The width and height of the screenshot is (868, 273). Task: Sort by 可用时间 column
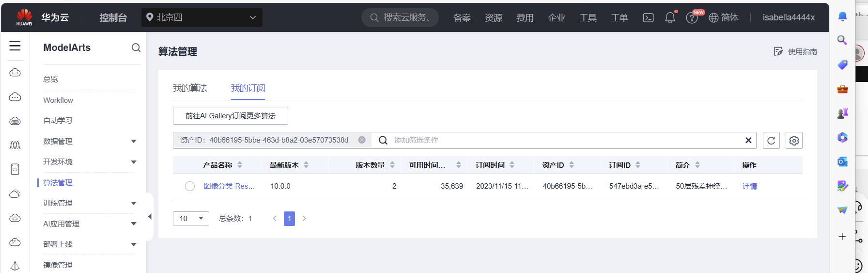click(x=459, y=165)
